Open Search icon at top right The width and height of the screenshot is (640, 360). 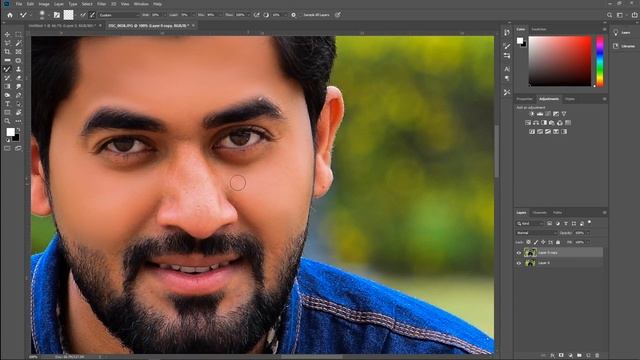[x=609, y=15]
